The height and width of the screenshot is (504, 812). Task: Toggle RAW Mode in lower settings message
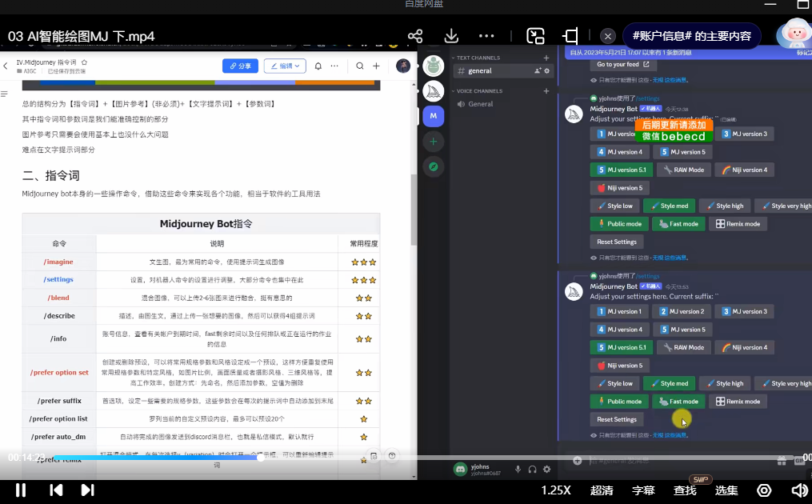683,347
